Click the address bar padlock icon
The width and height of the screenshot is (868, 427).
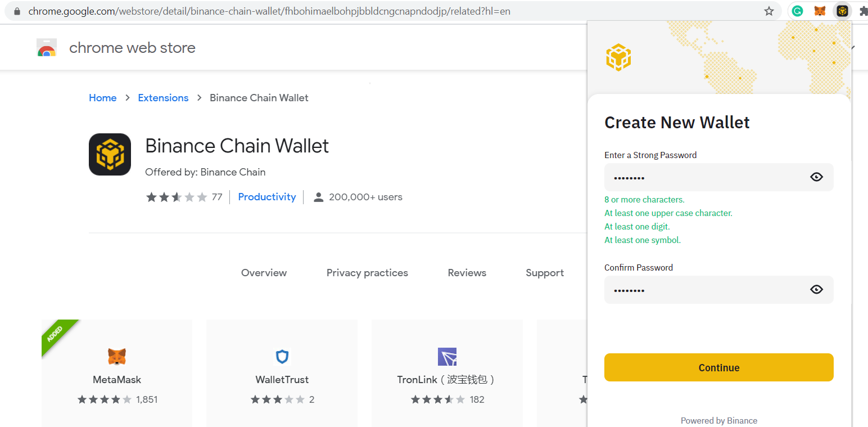16,11
